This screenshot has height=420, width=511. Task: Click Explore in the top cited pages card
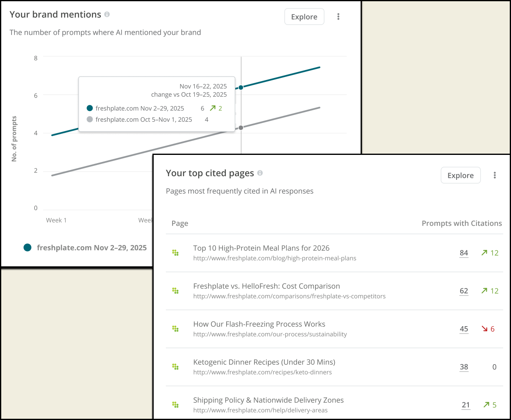(460, 175)
